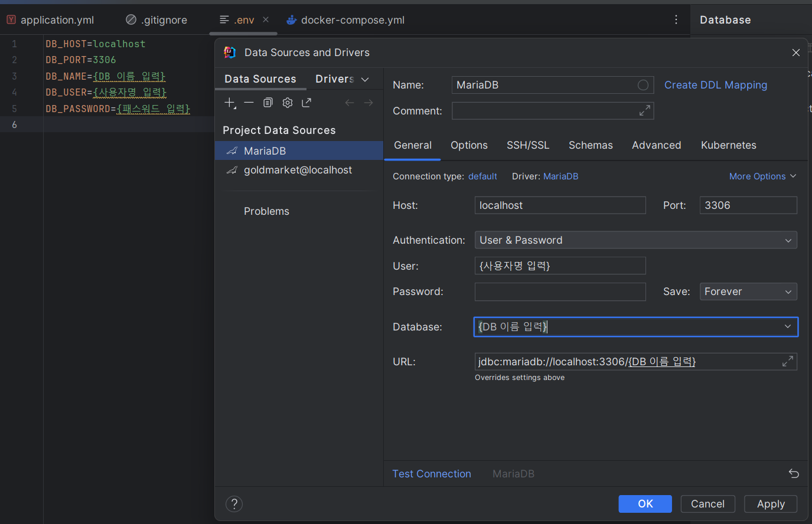The width and height of the screenshot is (812, 524).
Task: Click the Database panel title
Action: (x=725, y=20)
